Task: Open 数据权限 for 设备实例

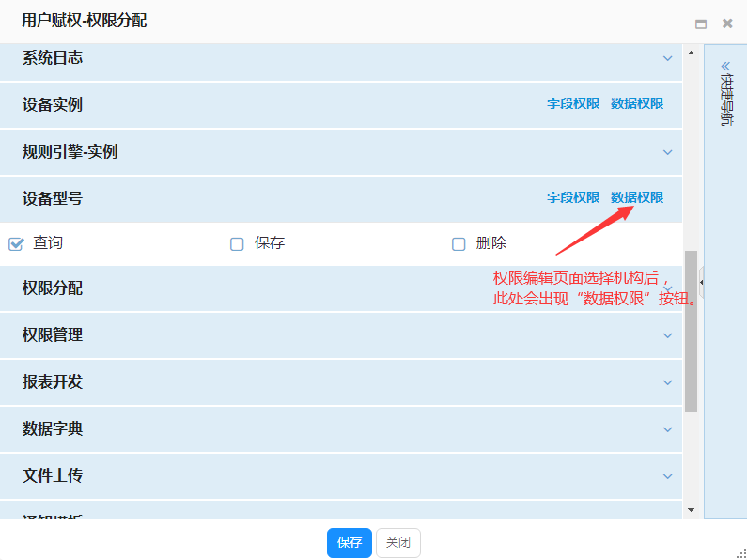Action: click(637, 104)
